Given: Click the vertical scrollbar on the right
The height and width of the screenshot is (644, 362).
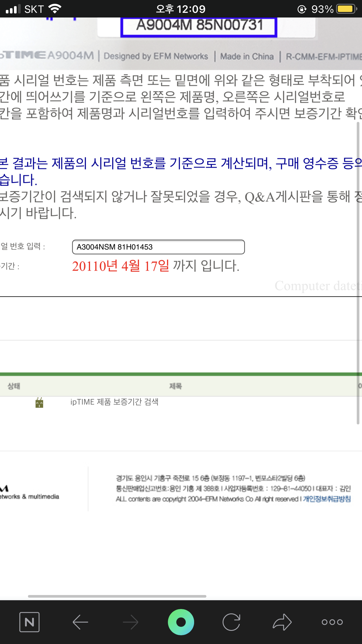Looking at the screenshot, I should 358,273.
